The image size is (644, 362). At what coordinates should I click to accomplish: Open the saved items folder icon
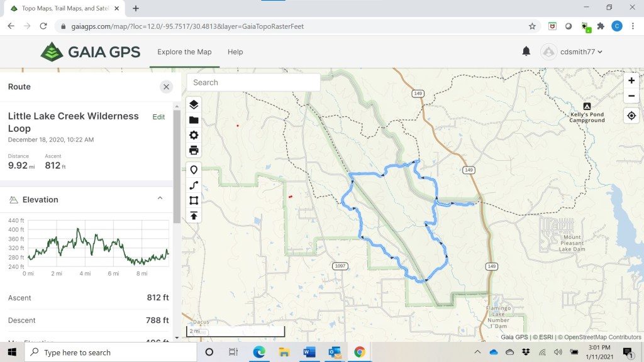194,120
